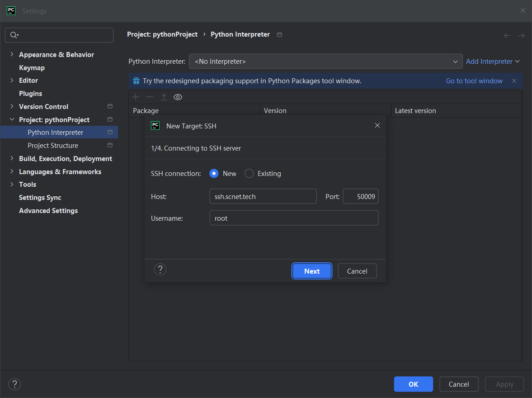Open the Add Interpreter menu

tap(492, 62)
